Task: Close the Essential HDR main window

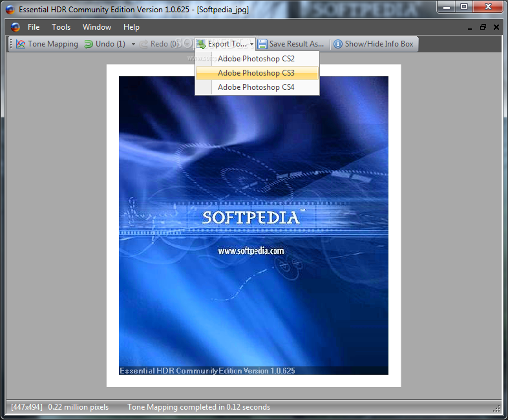Action: tap(488, 7)
